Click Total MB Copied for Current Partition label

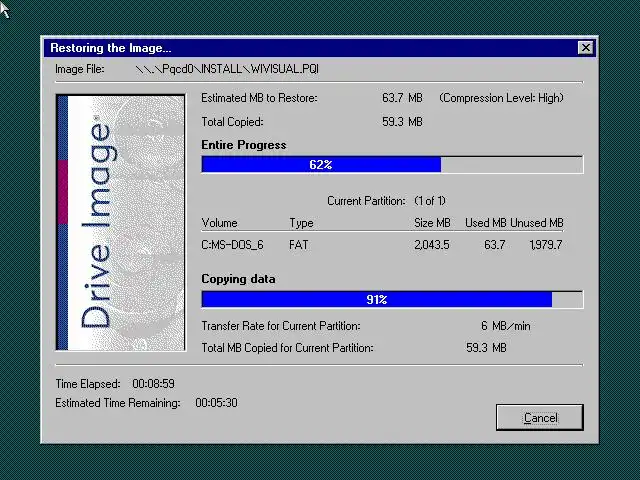(x=287, y=348)
